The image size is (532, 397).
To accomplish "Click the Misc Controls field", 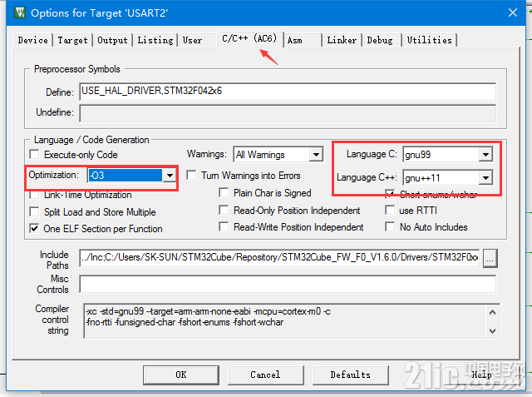I will pyautogui.click(x=288, y=284).
